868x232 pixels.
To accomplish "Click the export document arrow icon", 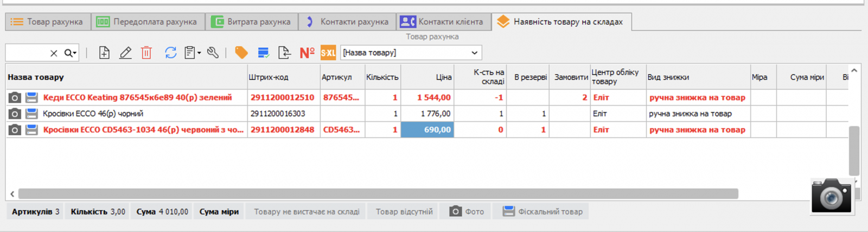I will pos(284,53).
